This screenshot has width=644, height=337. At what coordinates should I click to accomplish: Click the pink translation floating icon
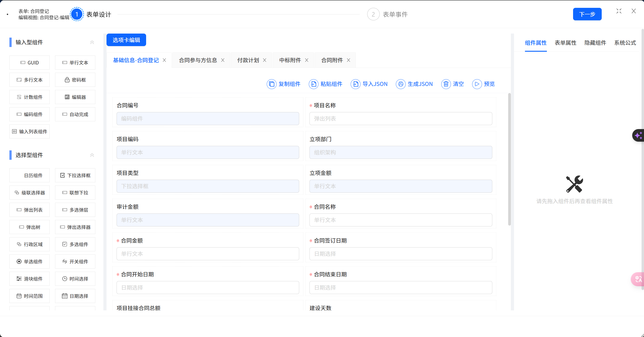[x=638, y=279]
